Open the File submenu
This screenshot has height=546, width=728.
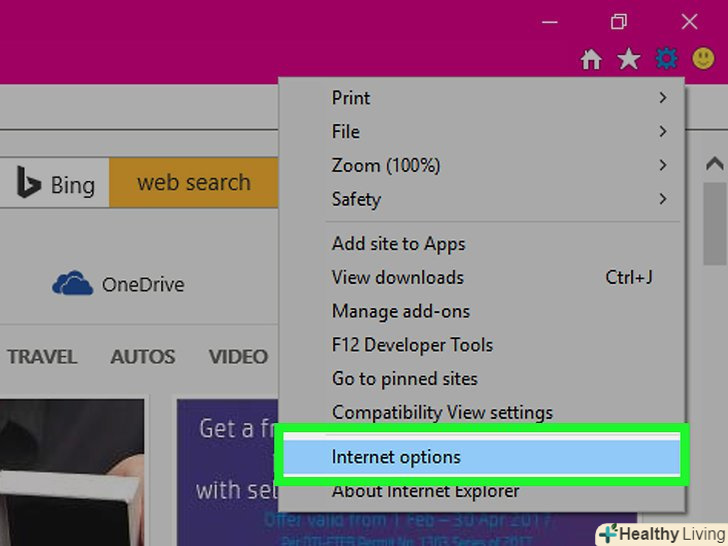pyautogui.click(x=481, y=132)
